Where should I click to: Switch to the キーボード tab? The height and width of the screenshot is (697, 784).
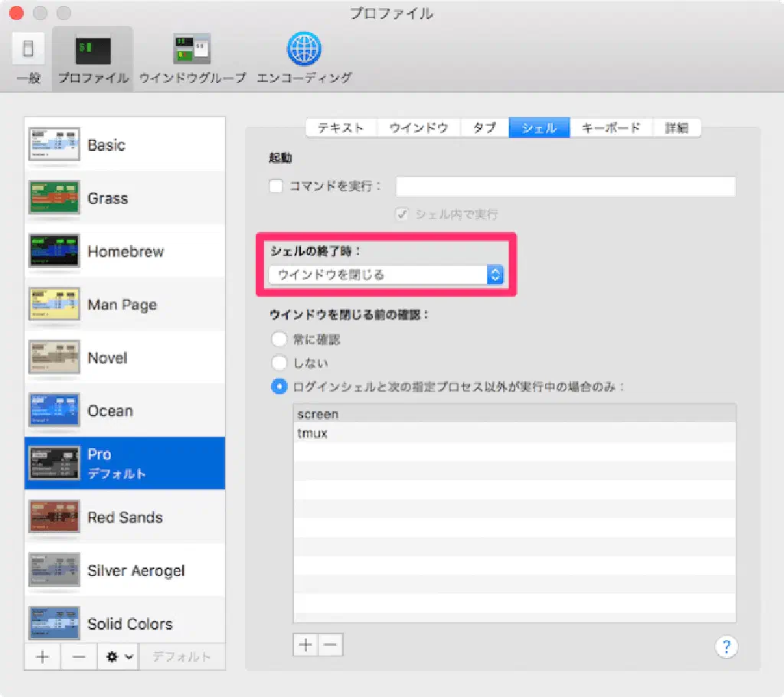[610, 128]
